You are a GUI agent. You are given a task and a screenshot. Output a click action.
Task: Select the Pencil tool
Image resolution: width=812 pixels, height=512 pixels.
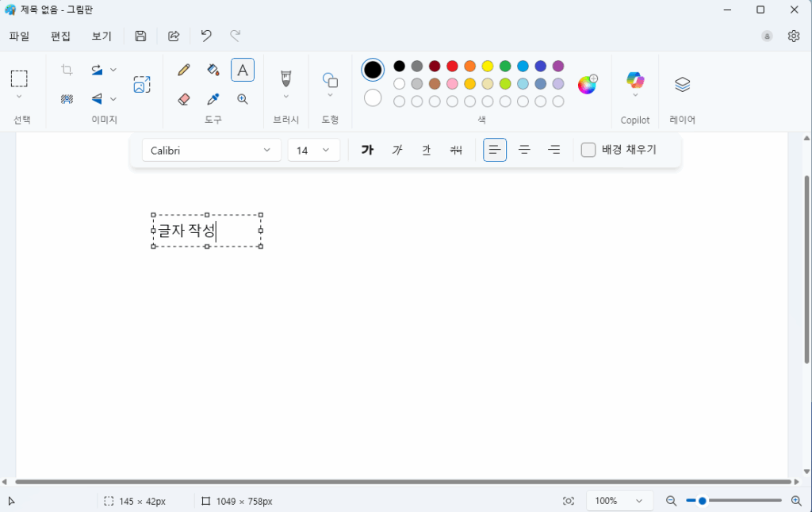[183, 70]
